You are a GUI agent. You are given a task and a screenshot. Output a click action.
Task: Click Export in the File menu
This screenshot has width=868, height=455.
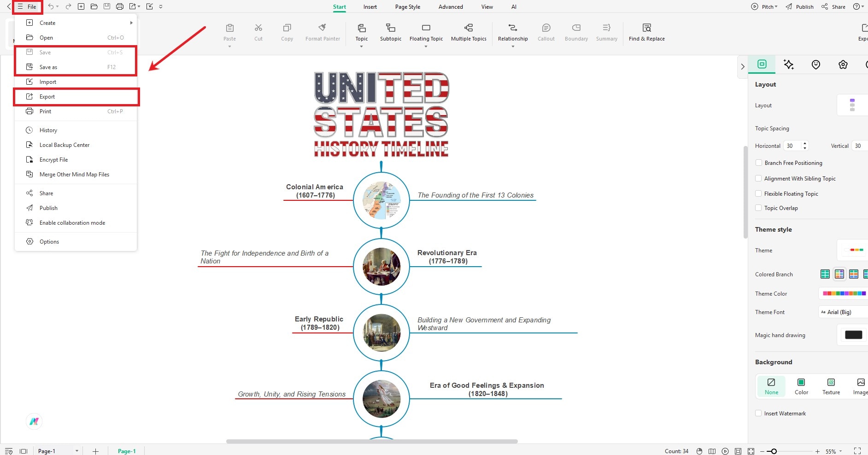[76, 97]
